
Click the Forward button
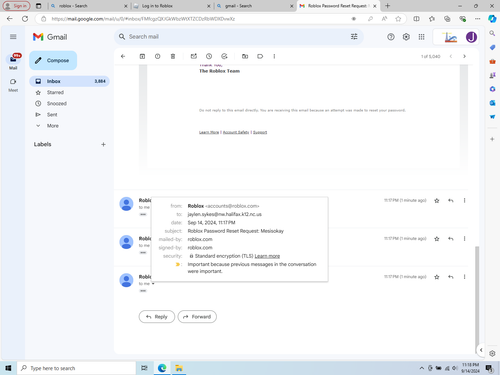point(197,317)
